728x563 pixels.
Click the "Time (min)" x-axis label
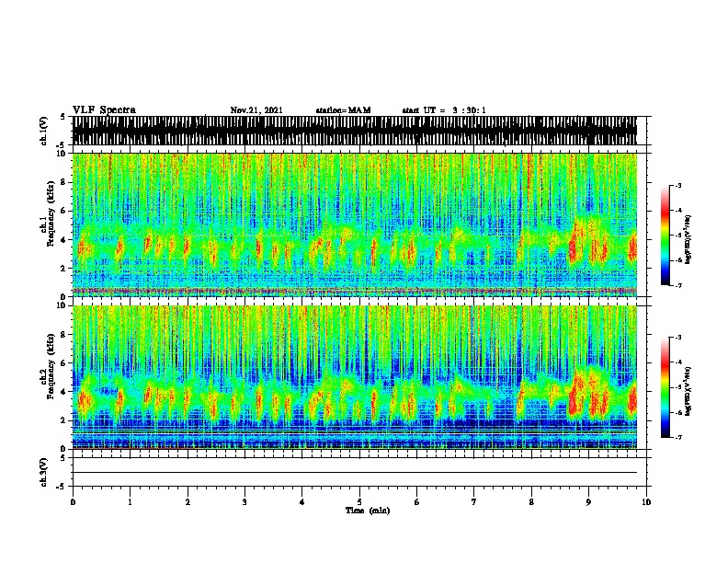click(x=368, y=511)
